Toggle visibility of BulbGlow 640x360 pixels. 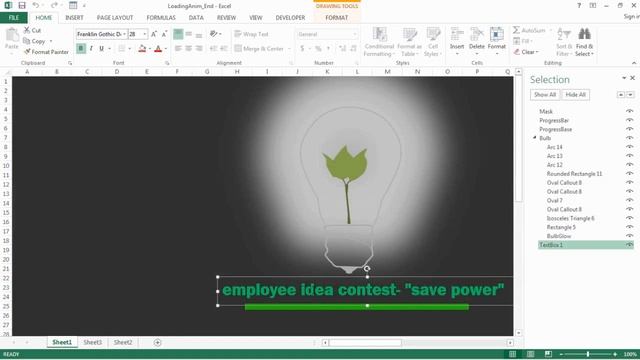point(629,236)
